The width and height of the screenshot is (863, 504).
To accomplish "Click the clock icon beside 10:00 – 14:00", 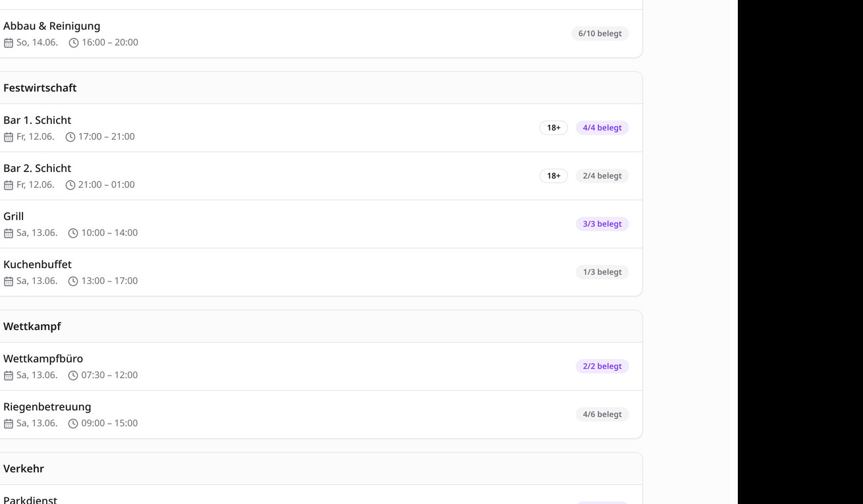I will click(x=73, y=233).
